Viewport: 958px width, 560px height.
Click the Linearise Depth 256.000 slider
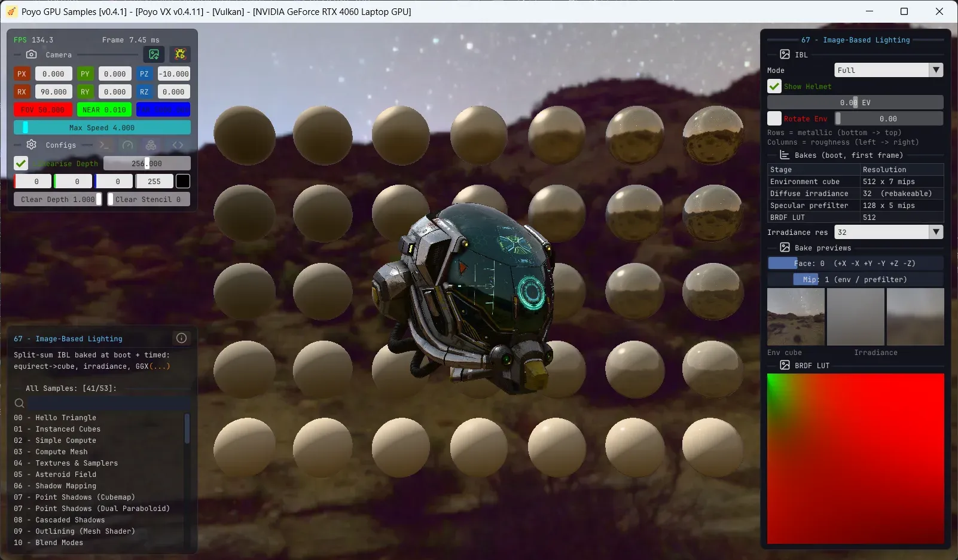click(x=147, y=163)
